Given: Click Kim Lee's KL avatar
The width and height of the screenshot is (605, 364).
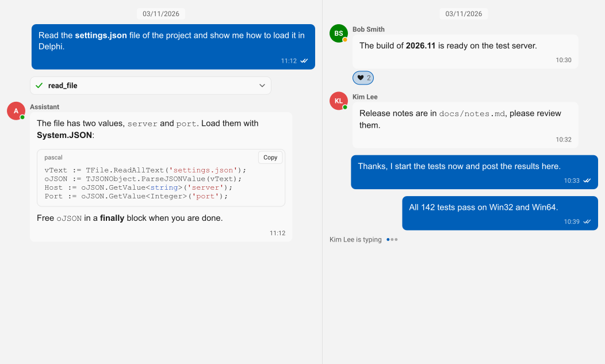Looking at the screenshot, I should click(x=338, y=101).
